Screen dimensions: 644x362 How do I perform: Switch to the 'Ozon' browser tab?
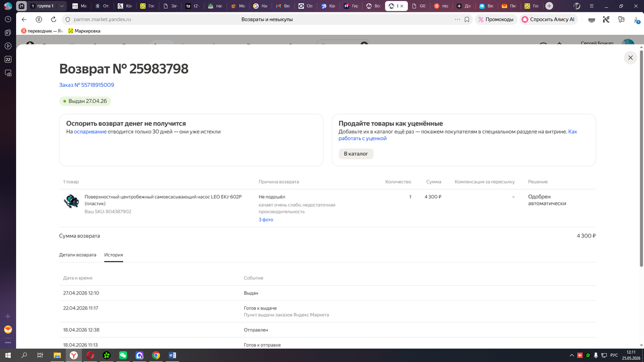tap(306, 6)
